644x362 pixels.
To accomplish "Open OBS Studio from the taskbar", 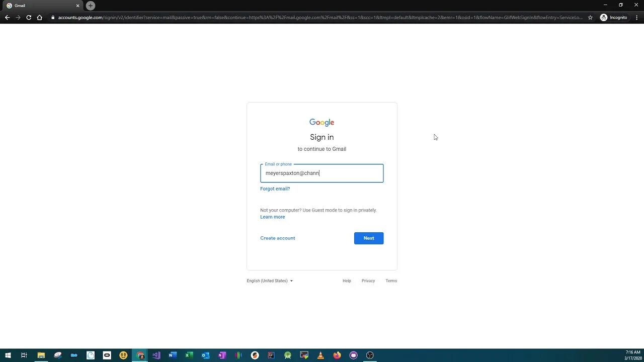I will [x=370, y=355].
